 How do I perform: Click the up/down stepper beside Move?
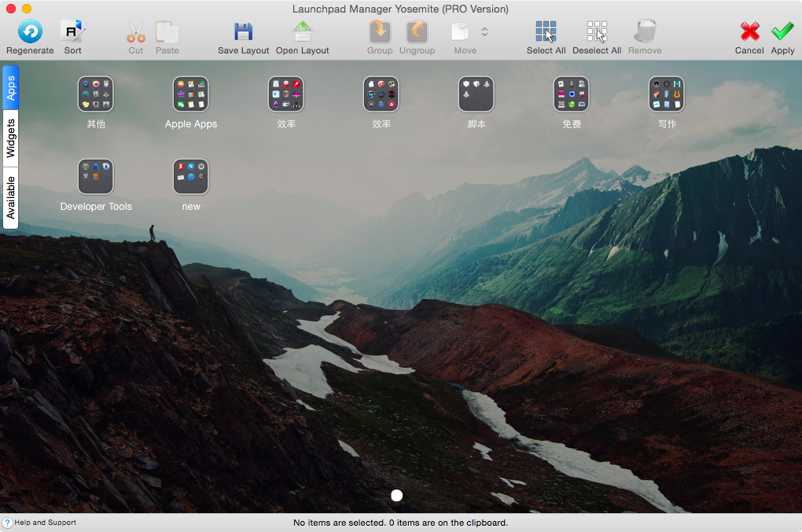[x=484, y=31]
